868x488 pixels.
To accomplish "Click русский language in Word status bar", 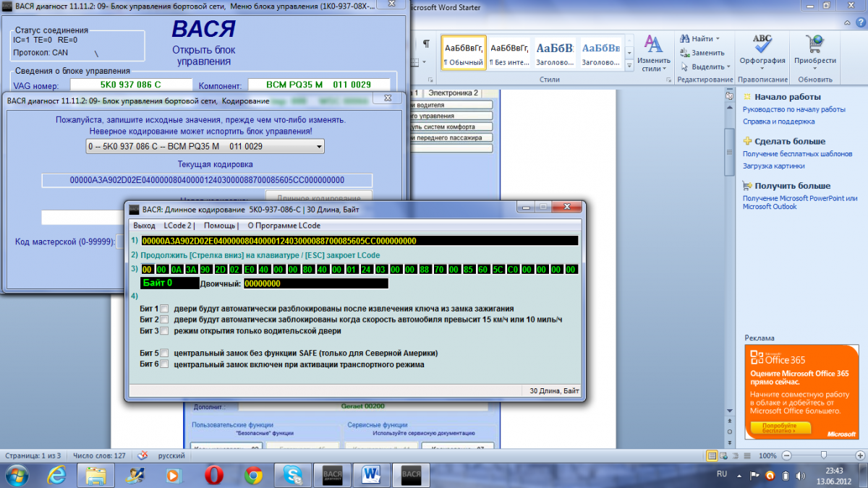I will click(x=171, y=456).
